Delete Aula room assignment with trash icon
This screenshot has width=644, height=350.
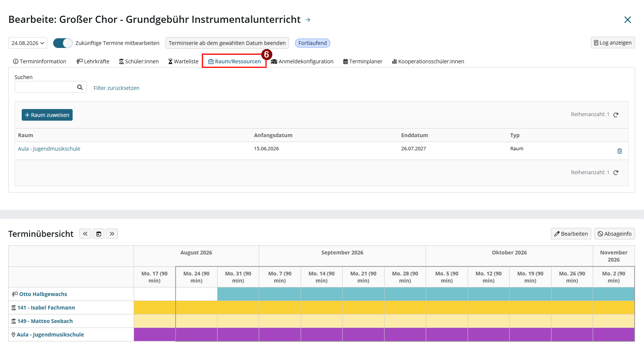620,151
